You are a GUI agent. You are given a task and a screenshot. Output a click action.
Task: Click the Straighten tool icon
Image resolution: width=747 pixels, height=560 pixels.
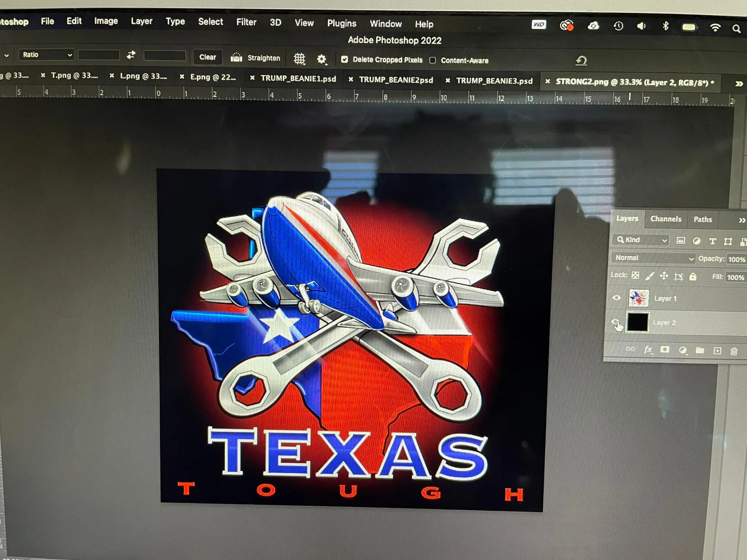(236, 58)
